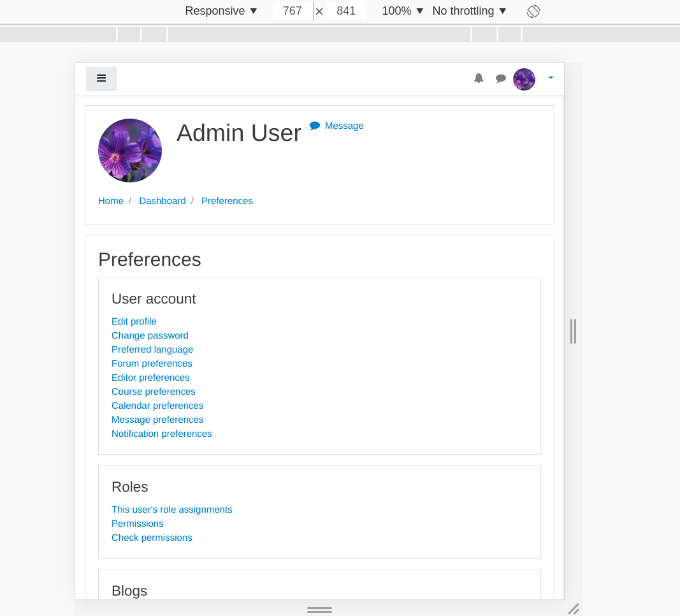Screen dimensions: 680x616
Task: Click the Roles section heading
Action: [129, 487]
